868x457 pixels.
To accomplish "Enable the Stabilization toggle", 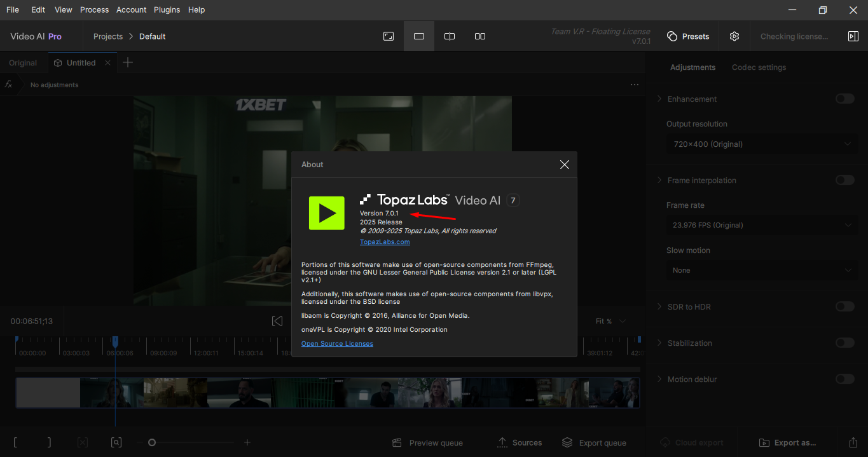I will (844, 343).
